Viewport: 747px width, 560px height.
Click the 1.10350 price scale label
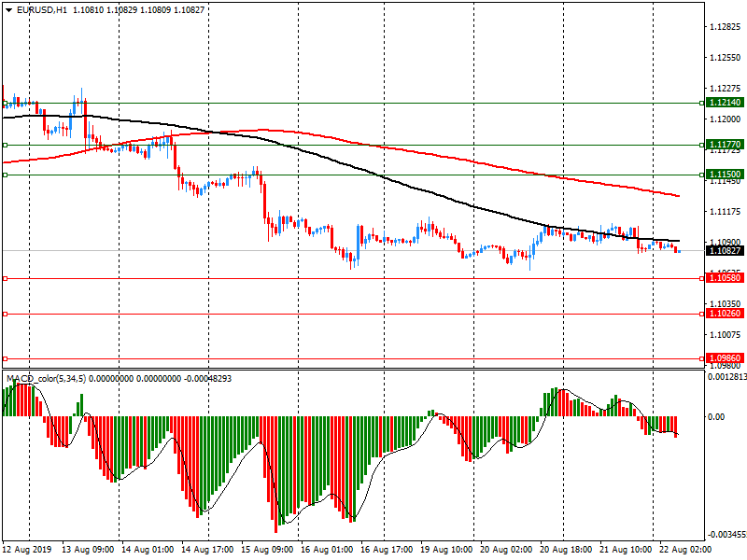pos(726,304)
